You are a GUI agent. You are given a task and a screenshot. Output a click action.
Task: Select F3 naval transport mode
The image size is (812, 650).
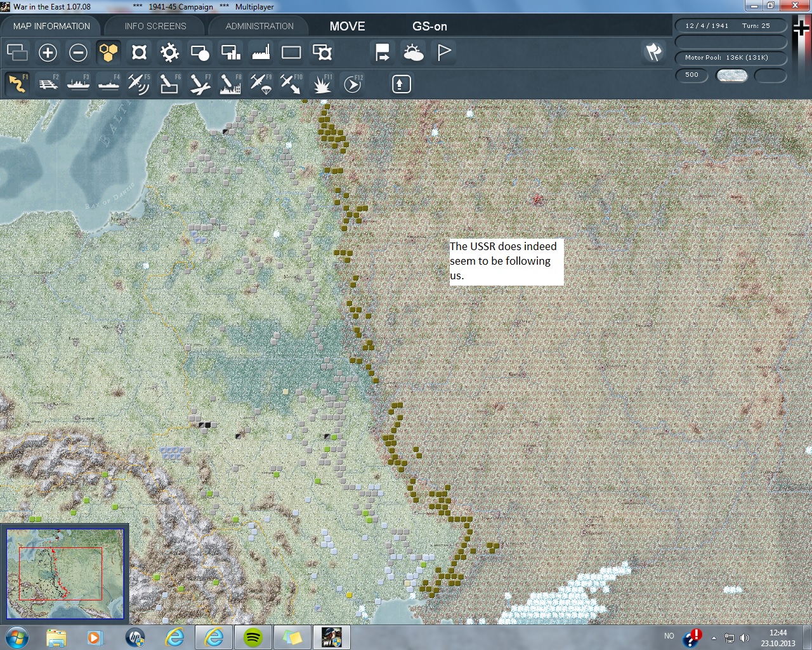click(x=78, y=84)
